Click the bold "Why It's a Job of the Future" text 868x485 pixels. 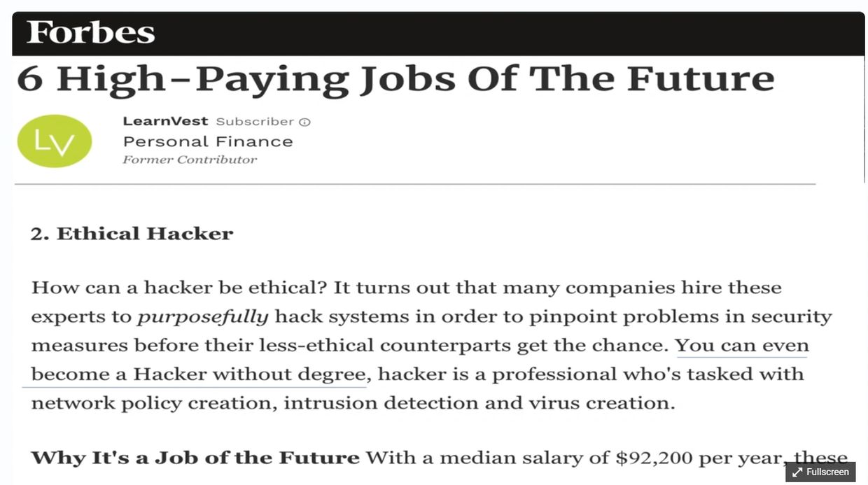coord(195,458)
